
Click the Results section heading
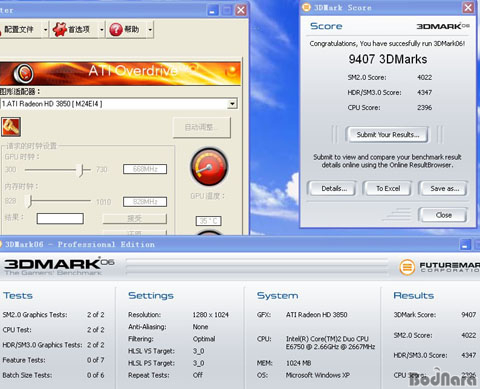(414, 296)
